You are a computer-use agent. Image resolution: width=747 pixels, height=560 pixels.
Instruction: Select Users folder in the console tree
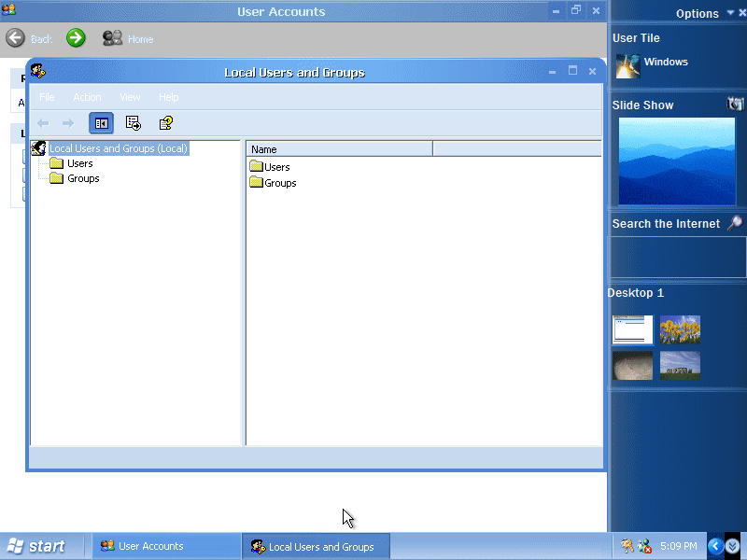pos(79,163)
